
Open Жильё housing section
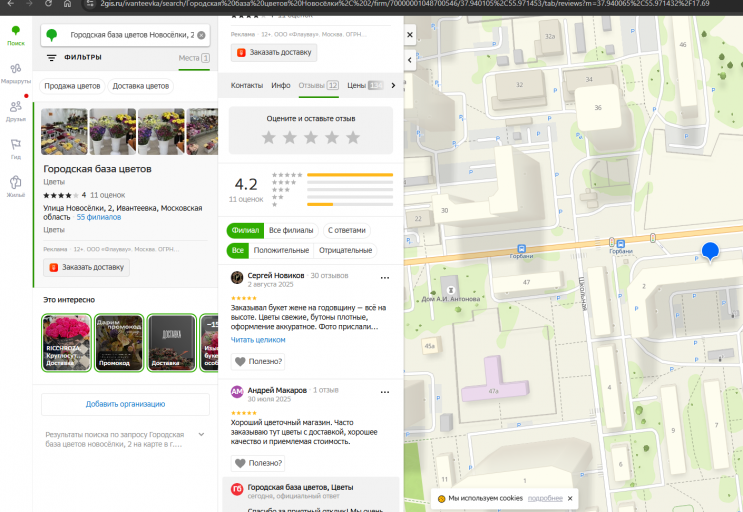16,187
